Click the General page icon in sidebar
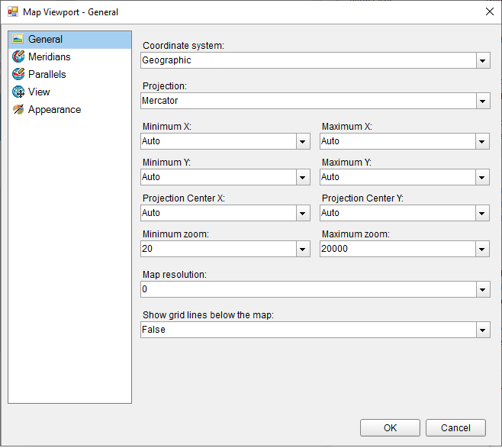This screenshot has height=448, width=502. (x=18, y=39)
